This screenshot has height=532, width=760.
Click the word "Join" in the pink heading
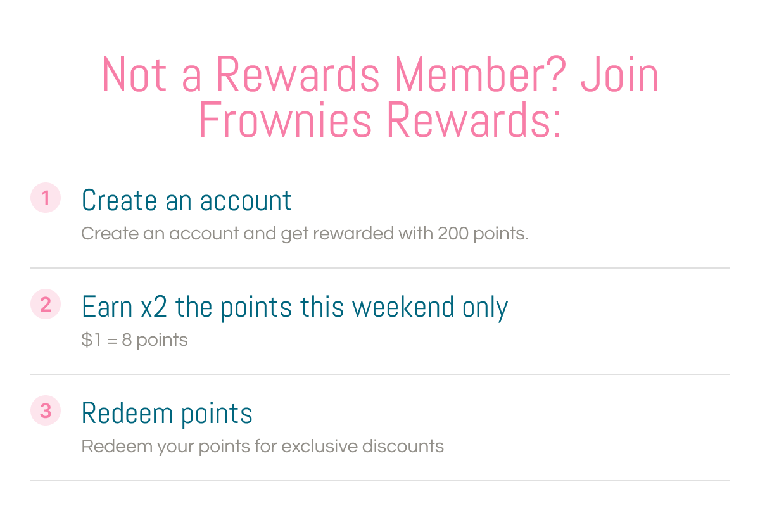click(x=619, y=75)
